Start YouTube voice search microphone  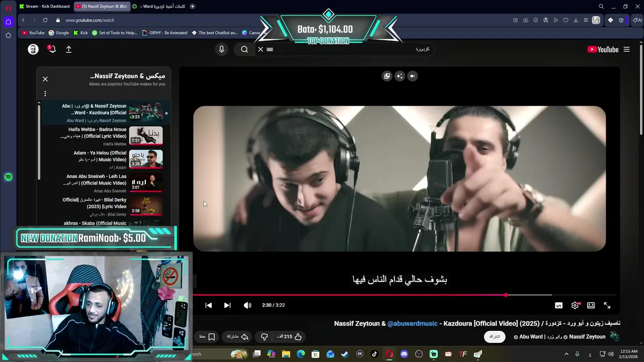coord(221,49)
